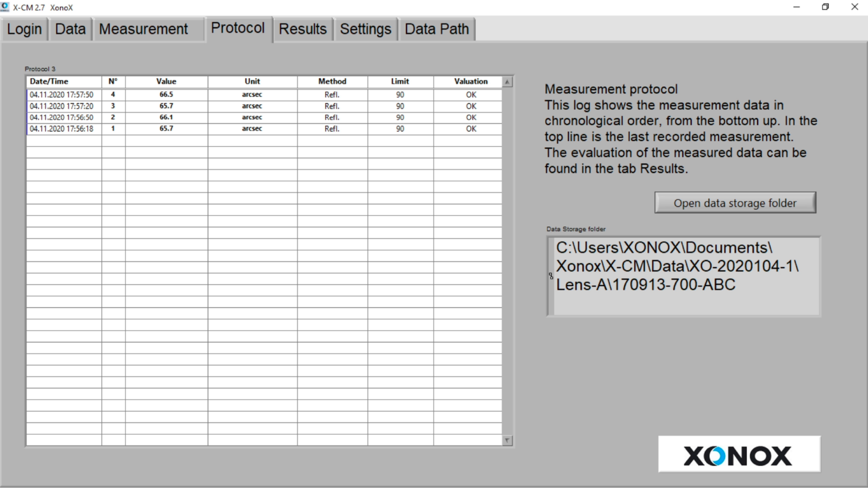Select measurement row number 4
Viewport: 868px width, 488px height.
(113, 94)
